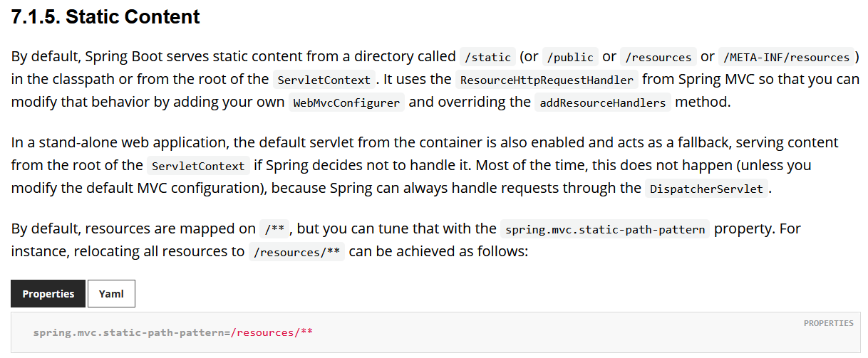Click the property key in code block

coord(128,332)
